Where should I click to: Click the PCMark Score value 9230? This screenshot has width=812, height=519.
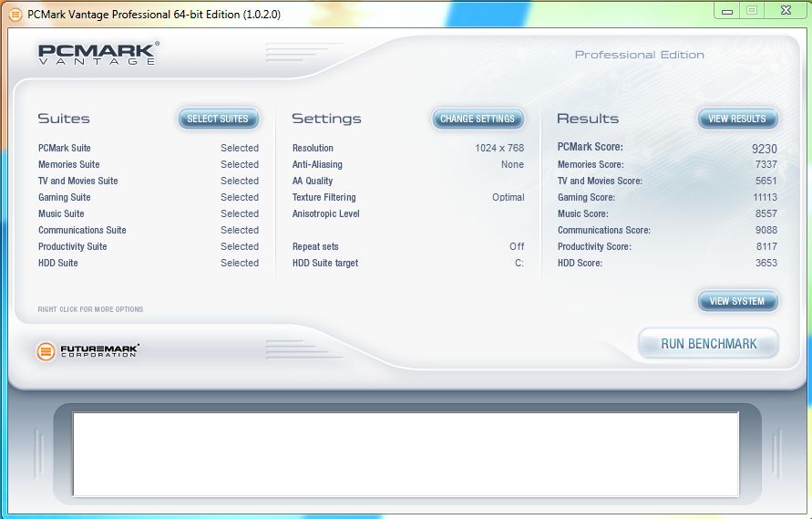pos(765,149)
